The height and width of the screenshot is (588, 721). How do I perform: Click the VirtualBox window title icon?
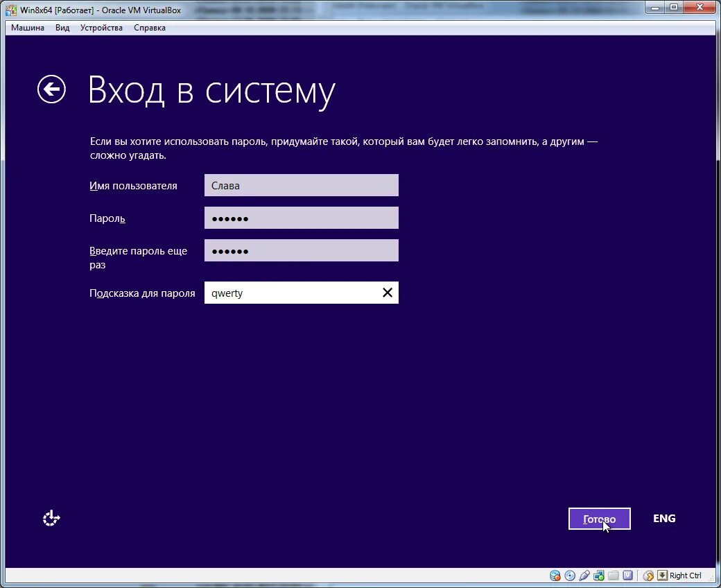pyautogui.click(x=11, y=10)
